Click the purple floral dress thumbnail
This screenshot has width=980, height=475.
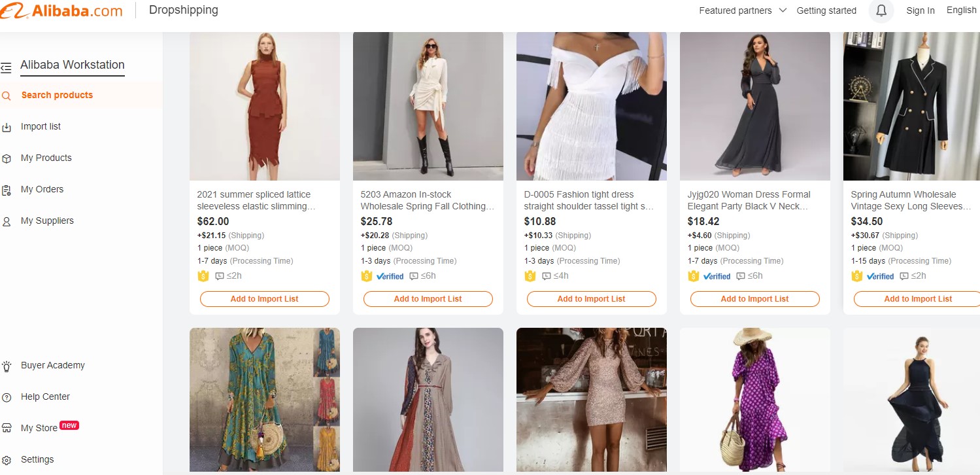754,400
